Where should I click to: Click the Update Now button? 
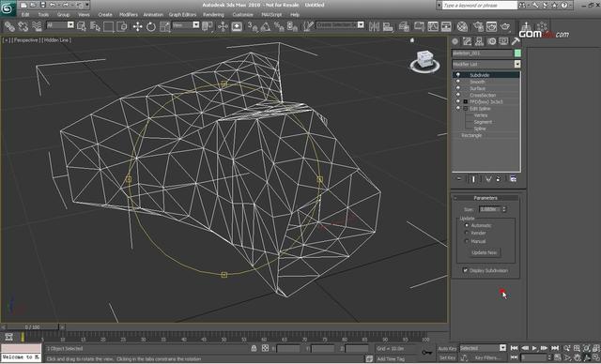click(485, 252)
